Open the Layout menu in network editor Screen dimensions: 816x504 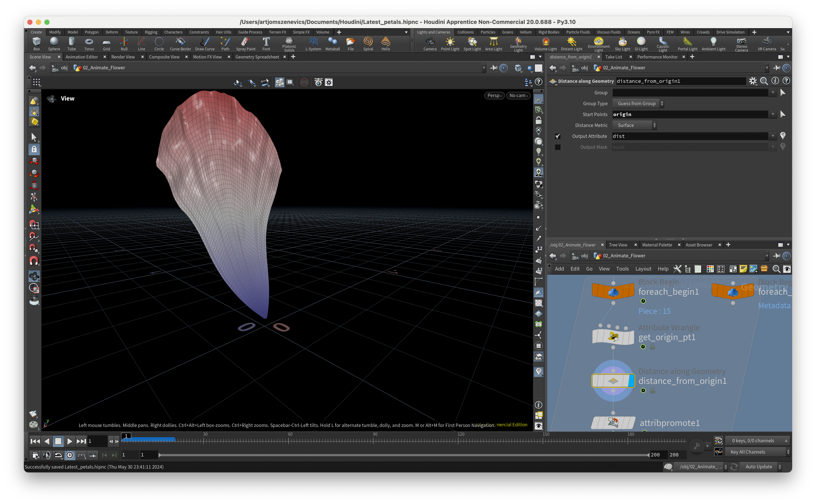tap(643, 269)
